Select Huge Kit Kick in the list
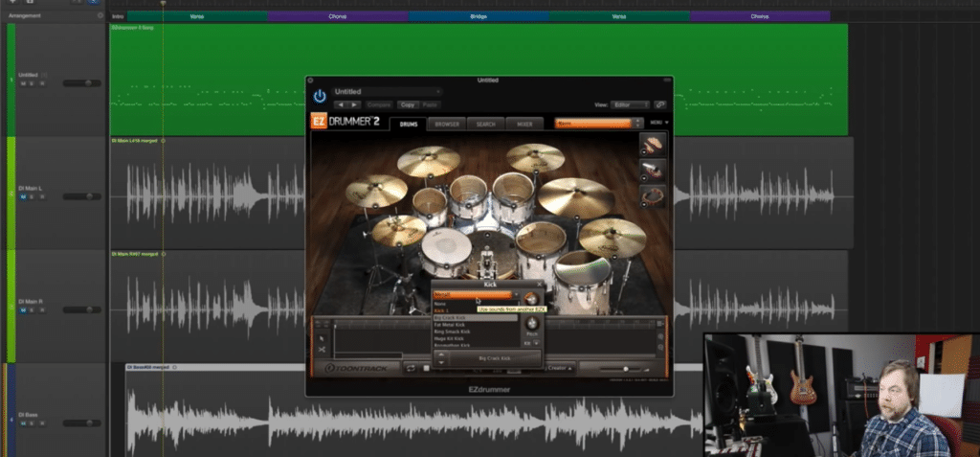Image resolution: width=980 pixels, height=457 pixels. pos(476,339)
